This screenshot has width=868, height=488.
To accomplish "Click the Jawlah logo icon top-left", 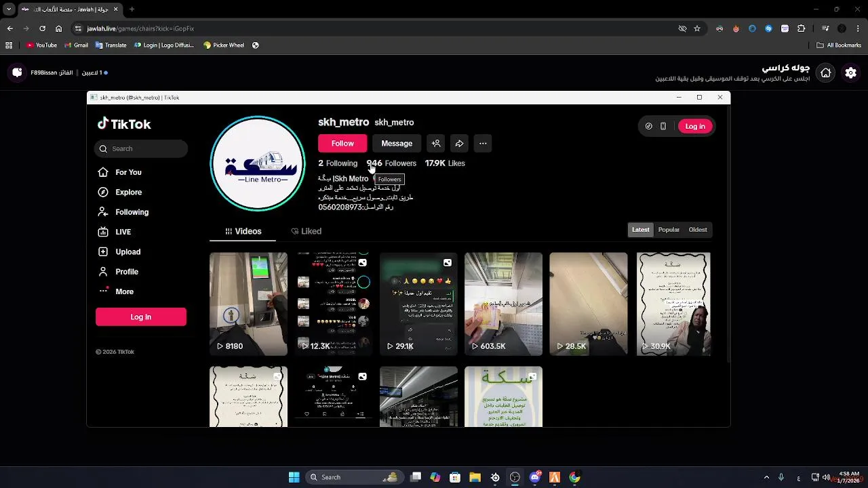I will pos(17,73).
